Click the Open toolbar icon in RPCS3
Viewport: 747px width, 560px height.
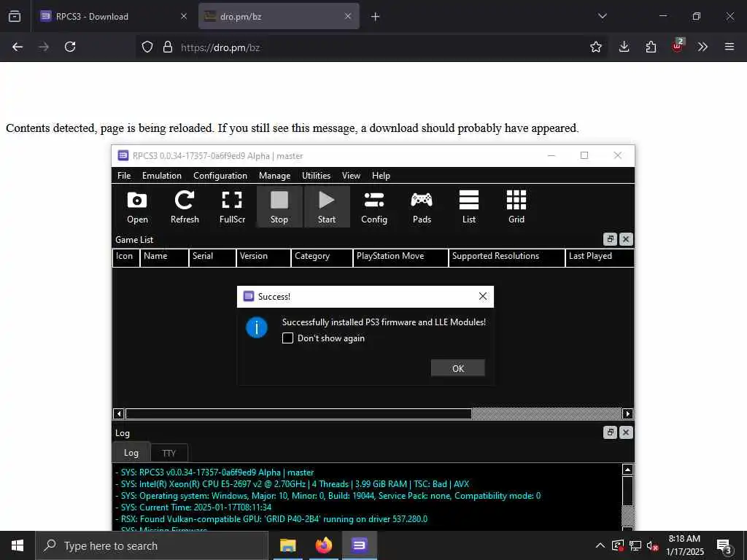(x=137, y=206)
